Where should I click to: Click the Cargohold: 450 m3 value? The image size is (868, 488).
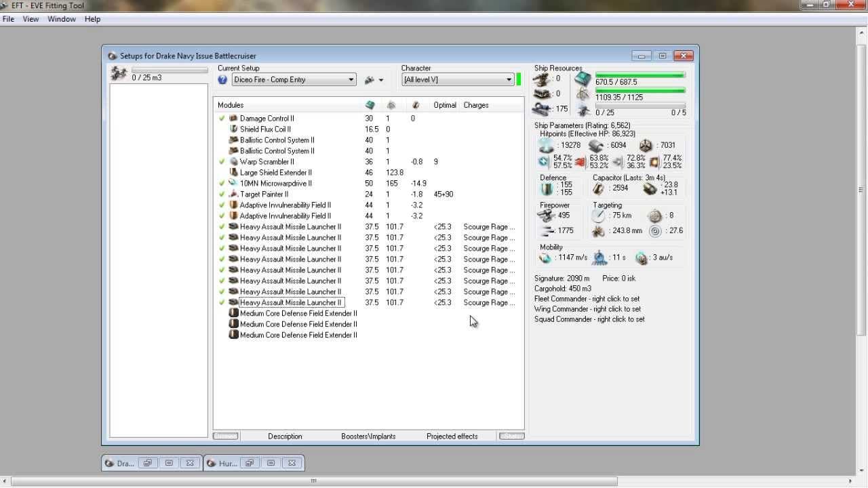(563, 289)
